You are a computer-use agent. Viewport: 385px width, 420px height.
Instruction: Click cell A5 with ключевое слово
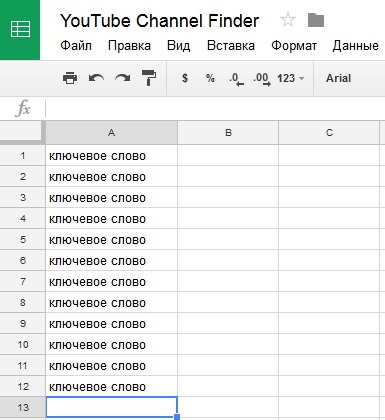tap(111, 239)
